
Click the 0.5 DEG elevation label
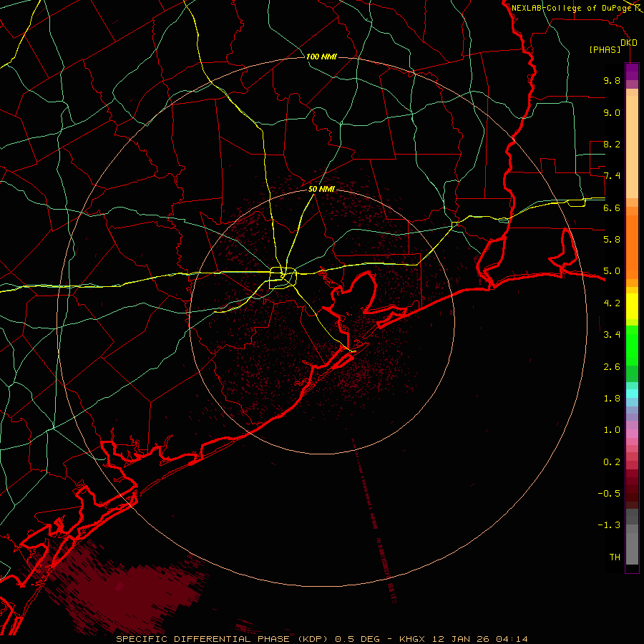[357, 639]
